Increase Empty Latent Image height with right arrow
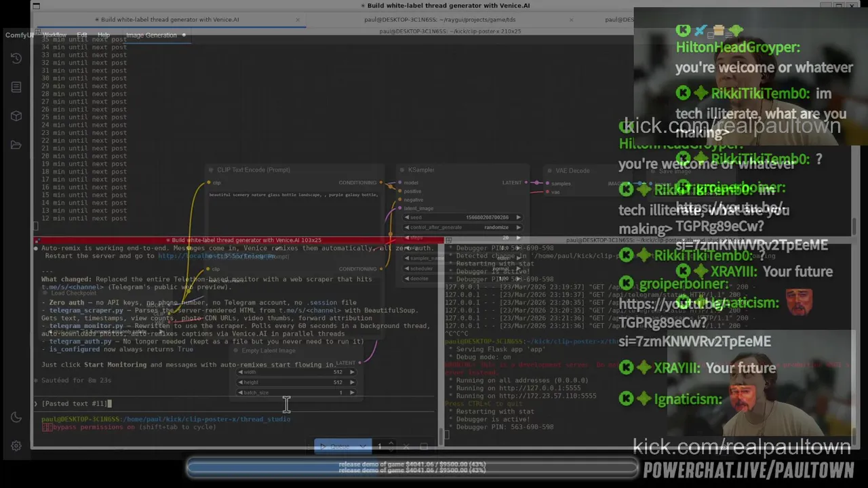 tap(351, 382)
